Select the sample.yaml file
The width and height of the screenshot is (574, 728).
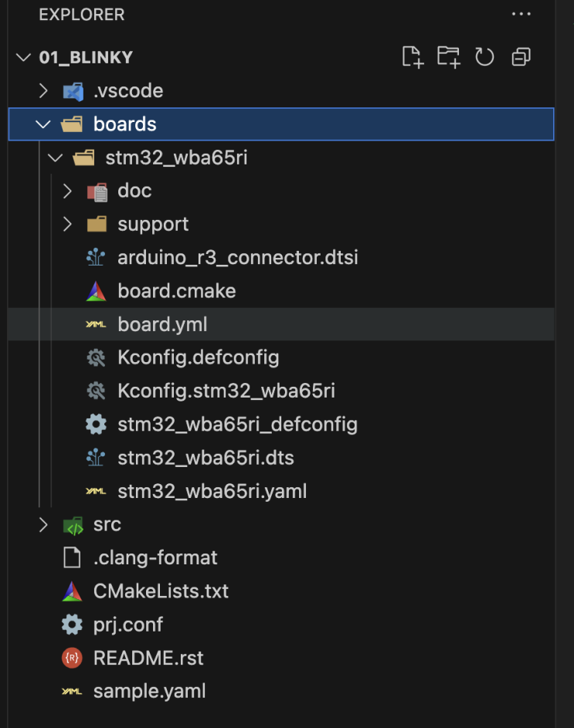(149, 691)
